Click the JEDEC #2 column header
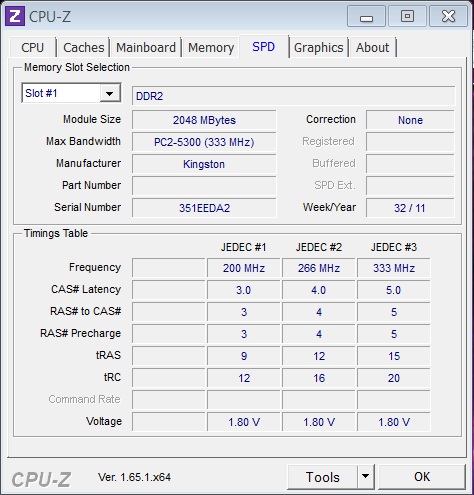 pyautogui.click(x=319, y=247)
